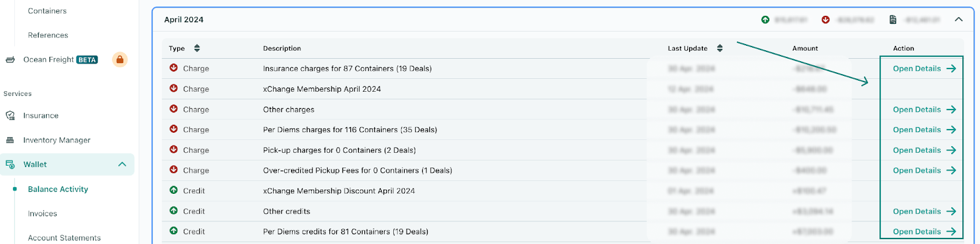Open the Balance Activity page
This screenshot has height=244, width=980.
pos(58,189)
